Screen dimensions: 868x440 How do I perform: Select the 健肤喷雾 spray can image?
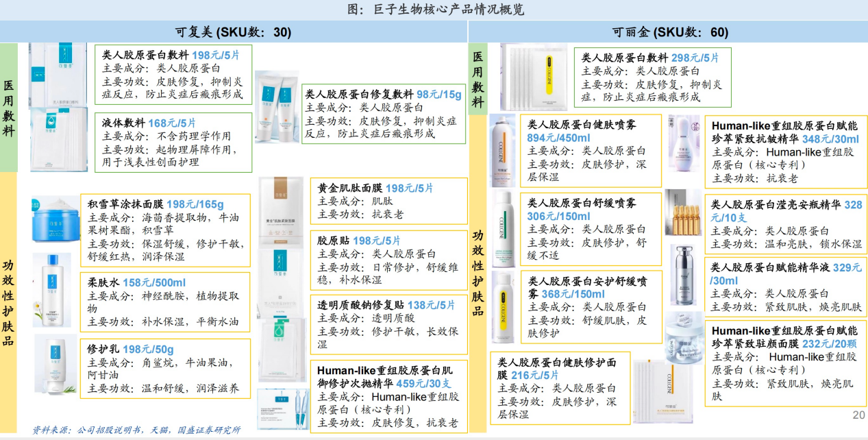pos(502,150)
